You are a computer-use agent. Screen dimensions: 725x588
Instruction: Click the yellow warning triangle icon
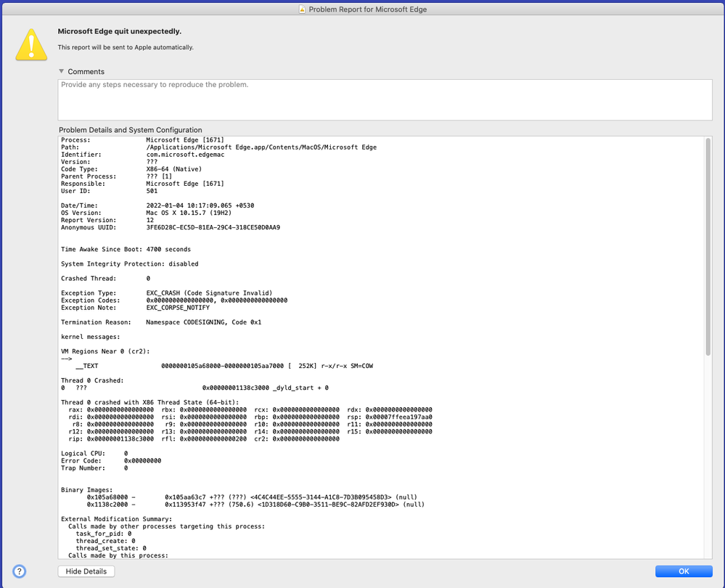click(31, 44)
